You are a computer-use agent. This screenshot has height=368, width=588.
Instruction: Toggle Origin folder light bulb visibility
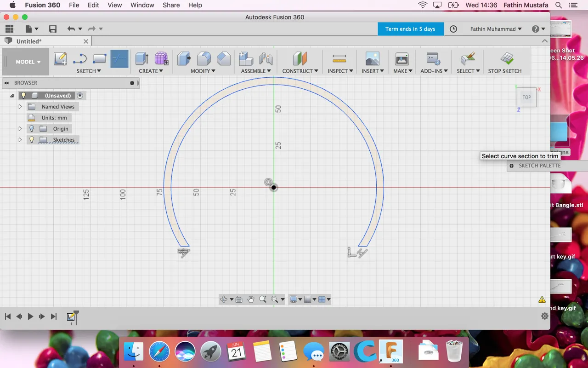tap(32, 129)
